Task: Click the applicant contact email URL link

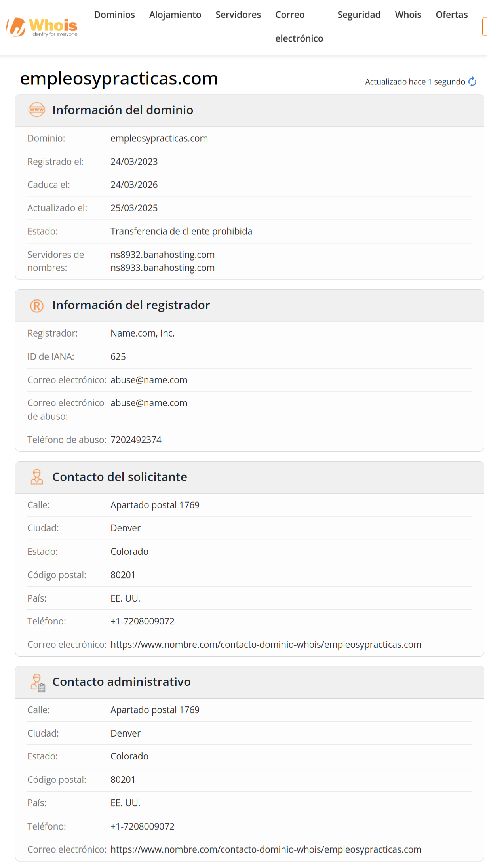Action: tap(266, 645)
